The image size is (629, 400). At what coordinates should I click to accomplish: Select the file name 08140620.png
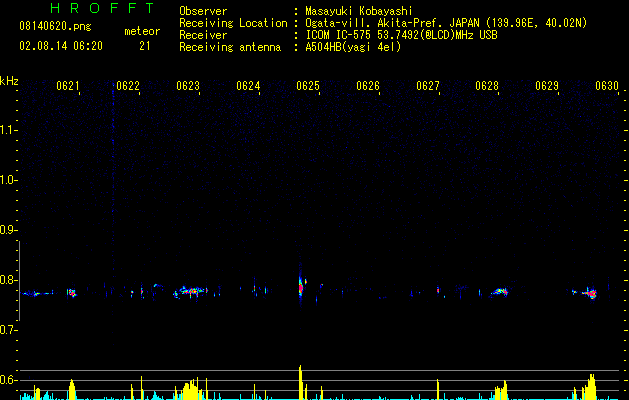click(x=55, y=27)
